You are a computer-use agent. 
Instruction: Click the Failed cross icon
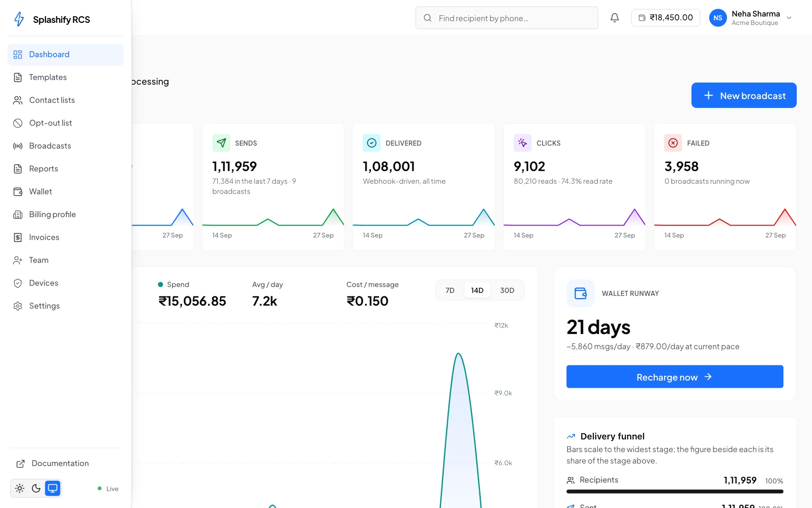click(673, 143)
